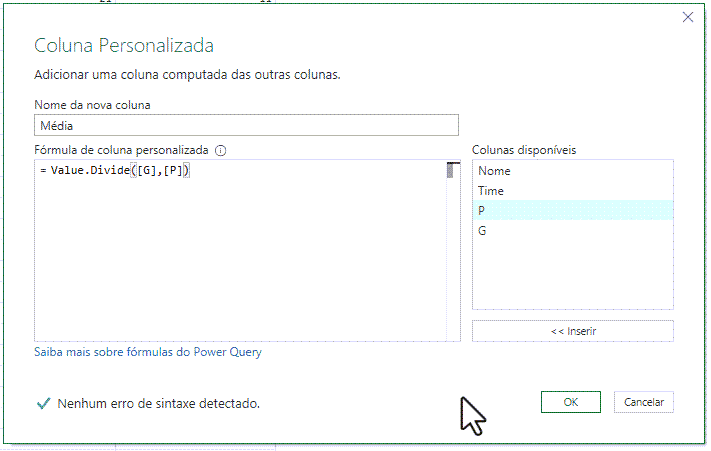The image size is (711, 451).
Task: Click the Cancelar button
Action: point(643,402)
